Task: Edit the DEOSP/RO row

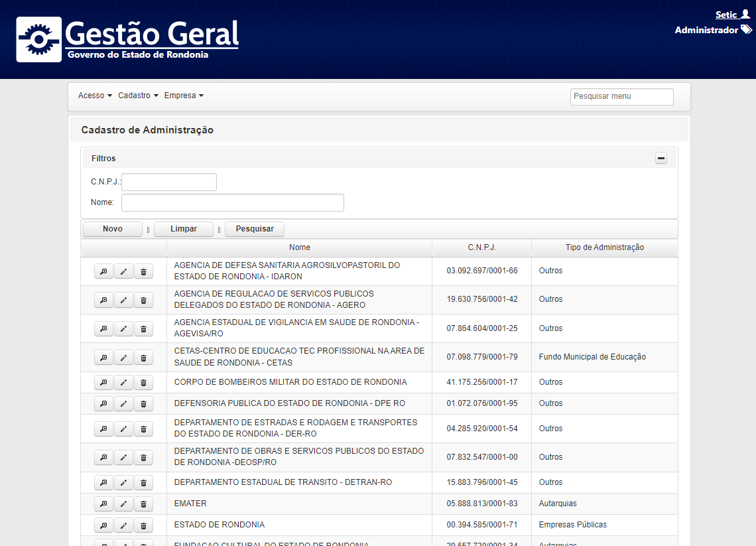Action: [x=123, y=457]
